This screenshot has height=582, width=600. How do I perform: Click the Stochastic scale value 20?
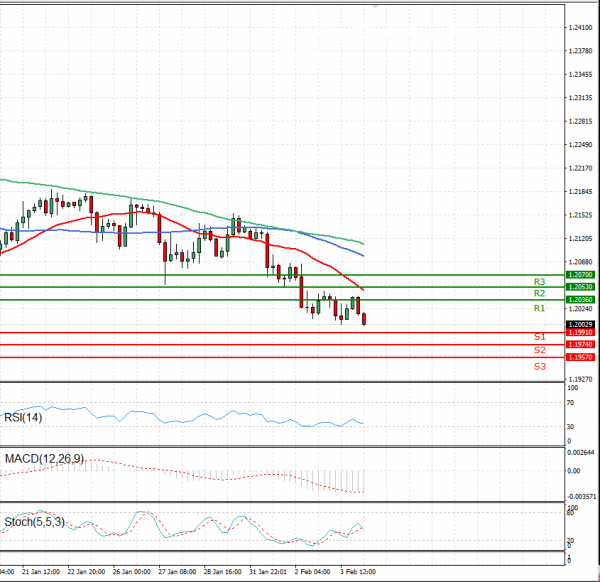pos(571,541)
